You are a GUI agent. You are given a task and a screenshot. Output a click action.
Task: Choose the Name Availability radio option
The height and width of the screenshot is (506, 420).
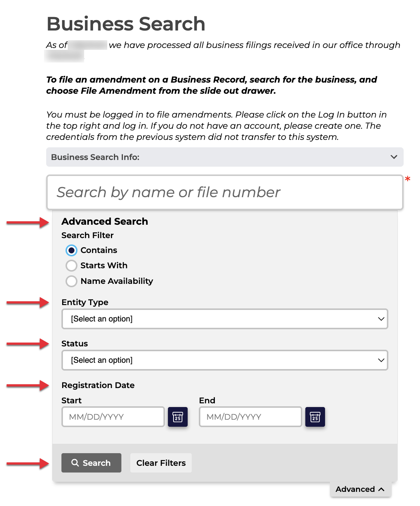coord(71,281)
